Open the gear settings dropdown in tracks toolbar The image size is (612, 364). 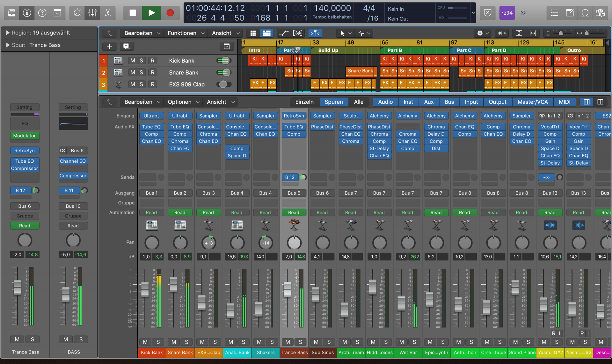pos(483,33)
